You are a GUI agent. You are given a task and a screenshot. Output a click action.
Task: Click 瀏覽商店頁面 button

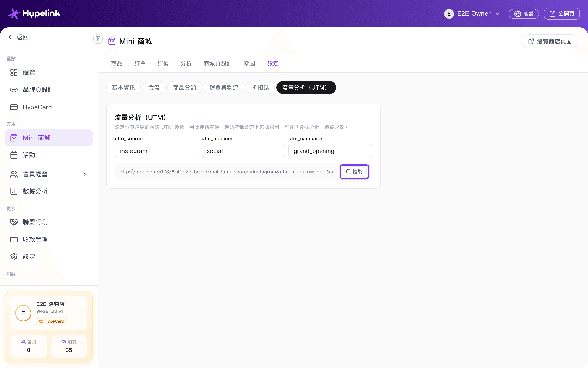coord(550,41)
